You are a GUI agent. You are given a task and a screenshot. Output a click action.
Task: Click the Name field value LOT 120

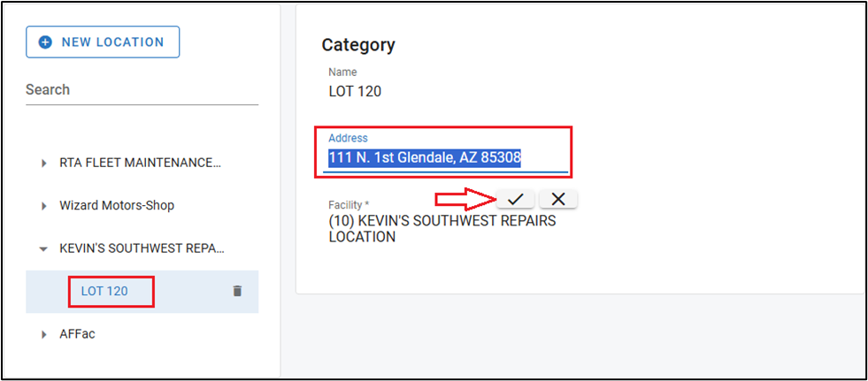click(355, 91)
